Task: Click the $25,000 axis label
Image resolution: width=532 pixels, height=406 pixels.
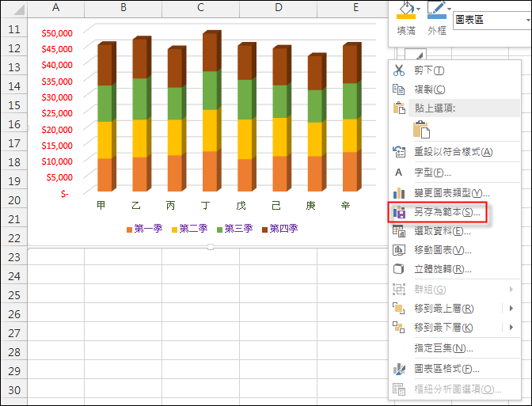Action: pos(57,113)
